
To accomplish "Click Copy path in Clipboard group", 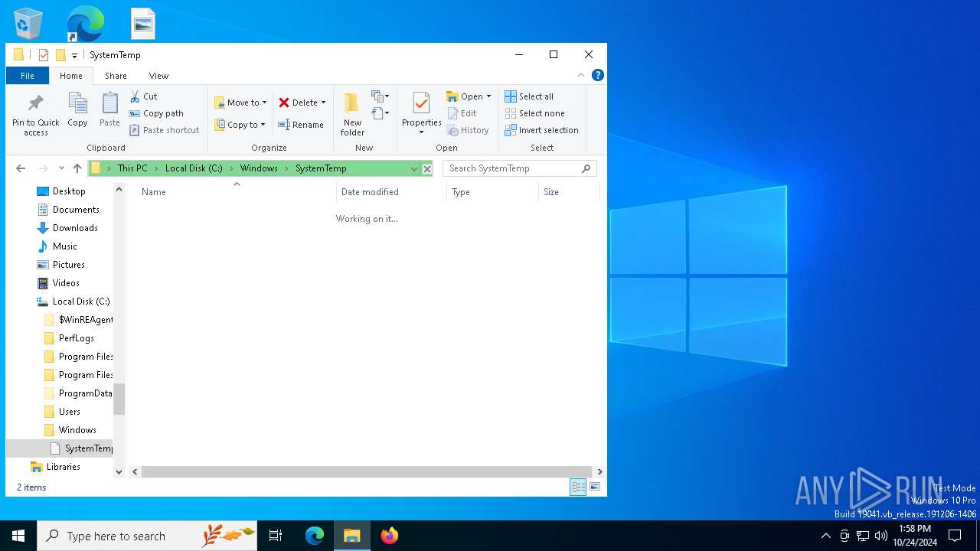I will point(156,113).
